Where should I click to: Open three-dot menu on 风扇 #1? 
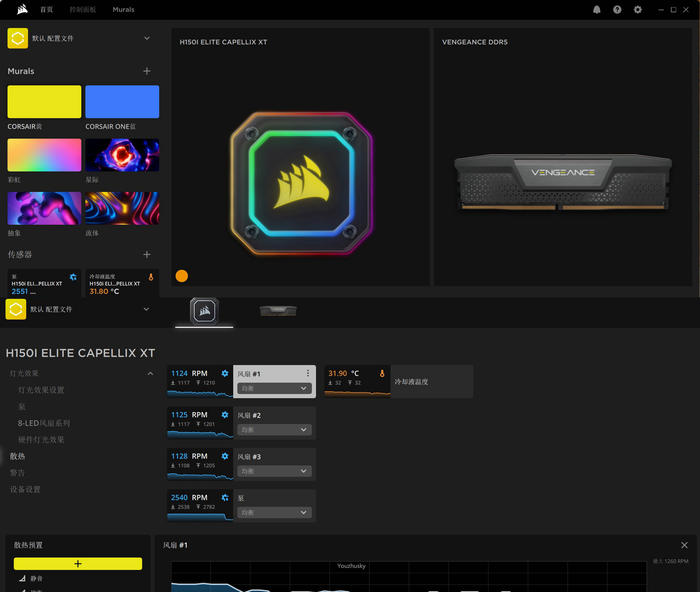click(x=308, y=373)
